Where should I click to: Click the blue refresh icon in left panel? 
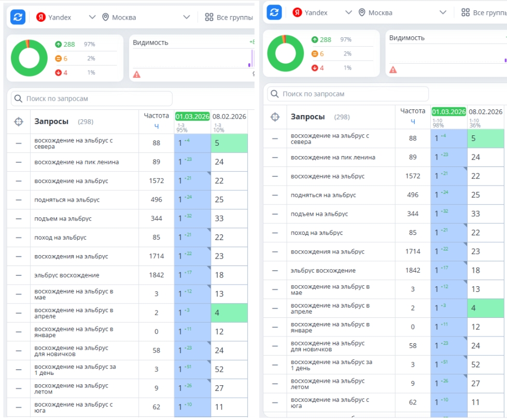pyautogui.click(x=18, y=17)
